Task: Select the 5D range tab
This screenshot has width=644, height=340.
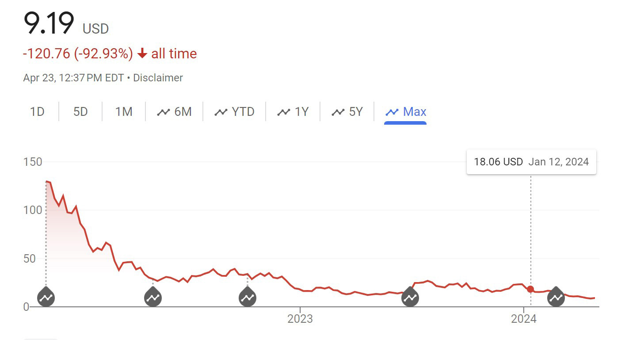Action: [80, 112]
